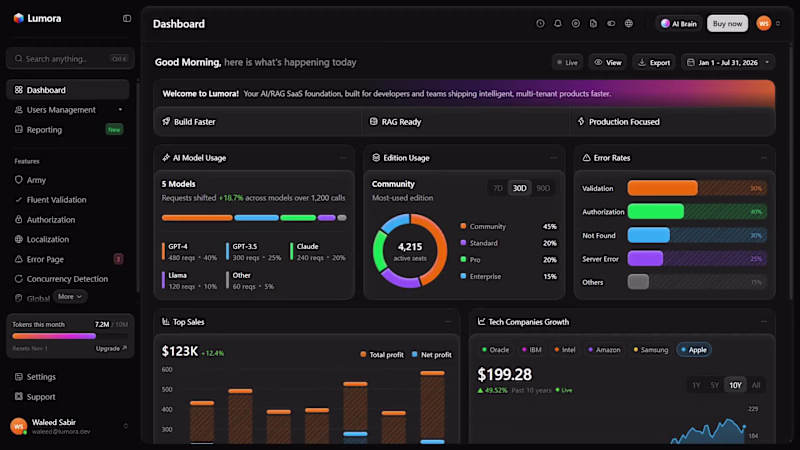Switch growth chart to 10Y

coord(735,385)
